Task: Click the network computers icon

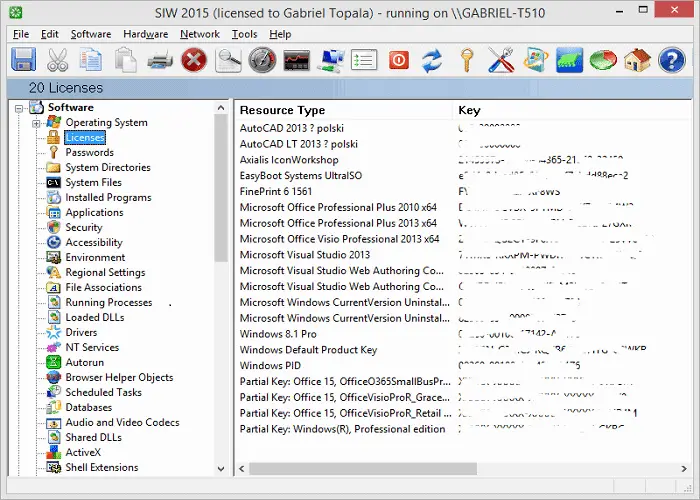Action: click(x=331, y=60)
